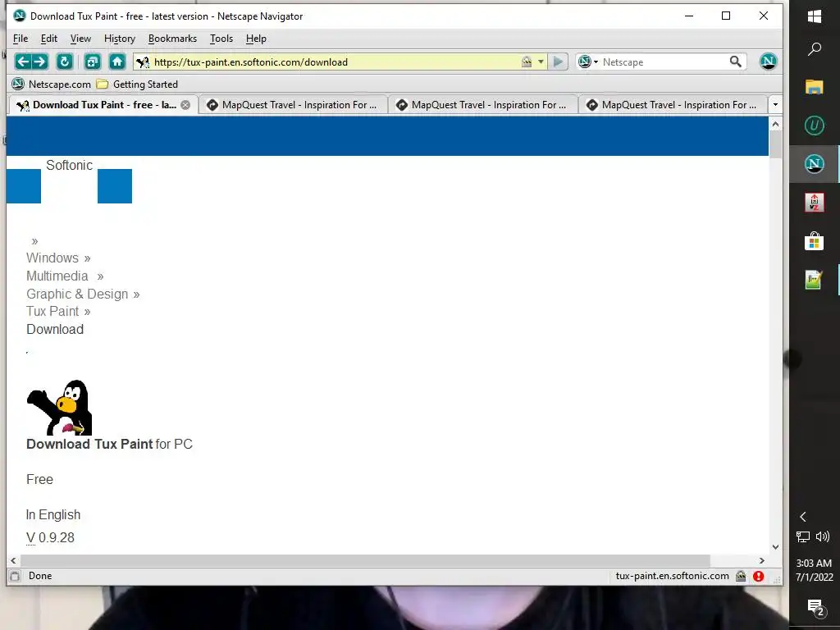Go back with the Back arrow button
Image resolution: width=840 pixels, height=630 pixels.
coord(22,62)
